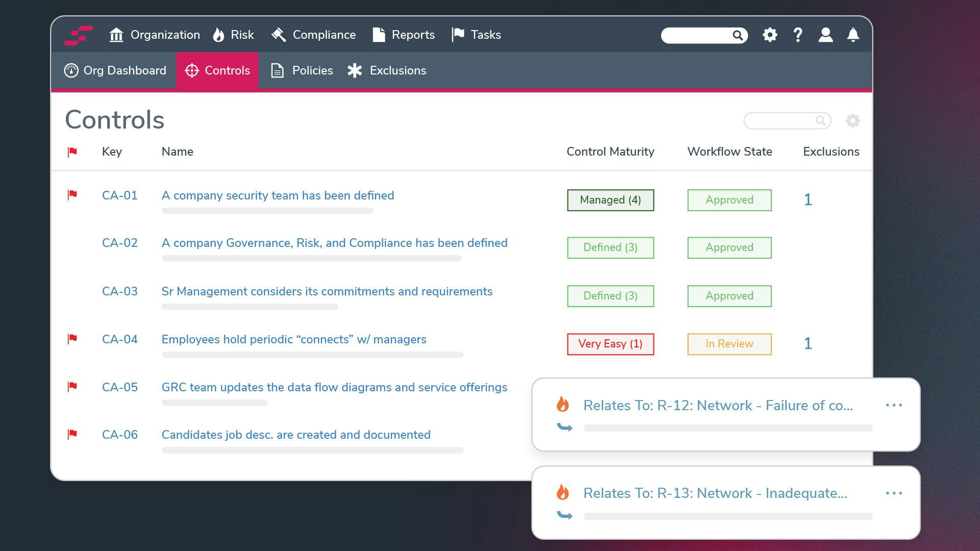Viewport: 980px width, 551px height.
Task: Open the Reports section
Action: [412, 35]
